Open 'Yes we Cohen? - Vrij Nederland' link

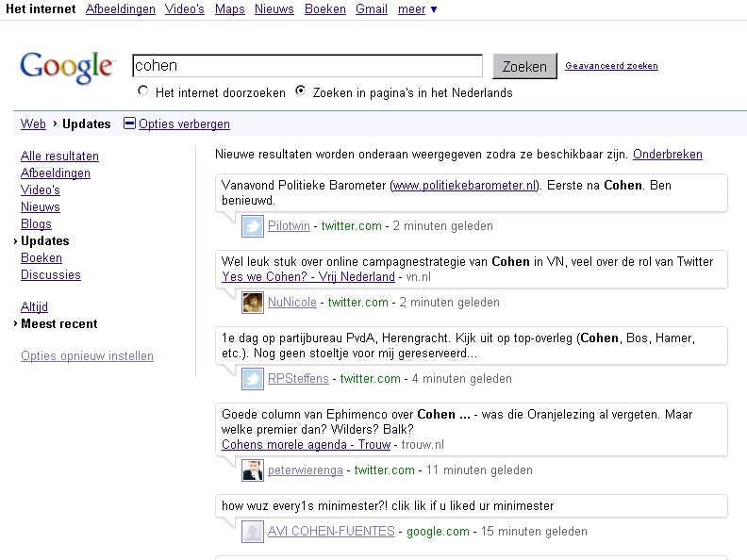[308, 276]
